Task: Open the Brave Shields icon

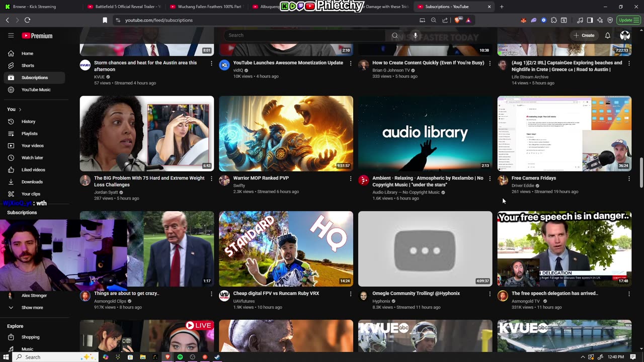Action: (x=458, y=20)
